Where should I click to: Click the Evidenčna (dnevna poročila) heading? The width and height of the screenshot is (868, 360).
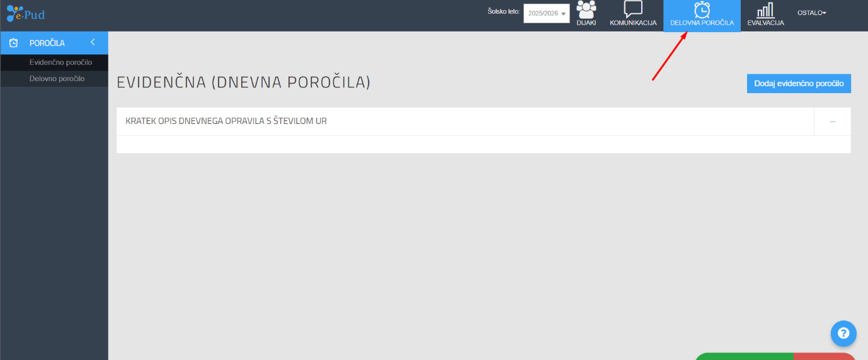(x=244, y=82)
